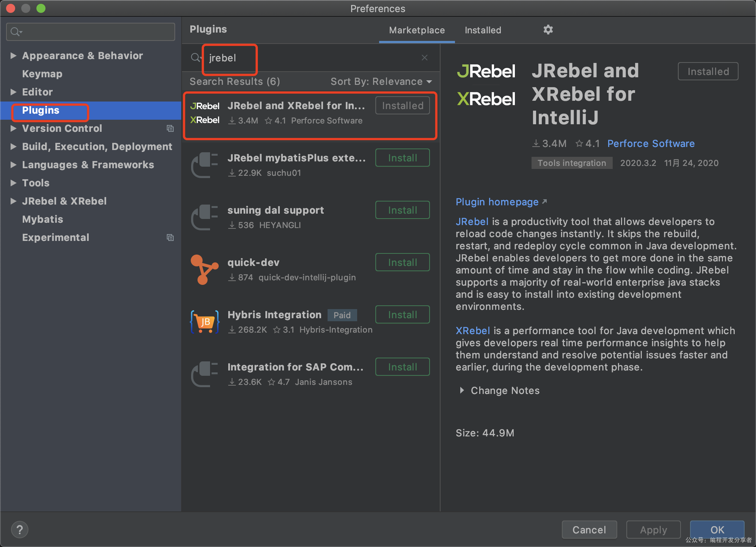Expand Languages & Frameworks node

13,165
